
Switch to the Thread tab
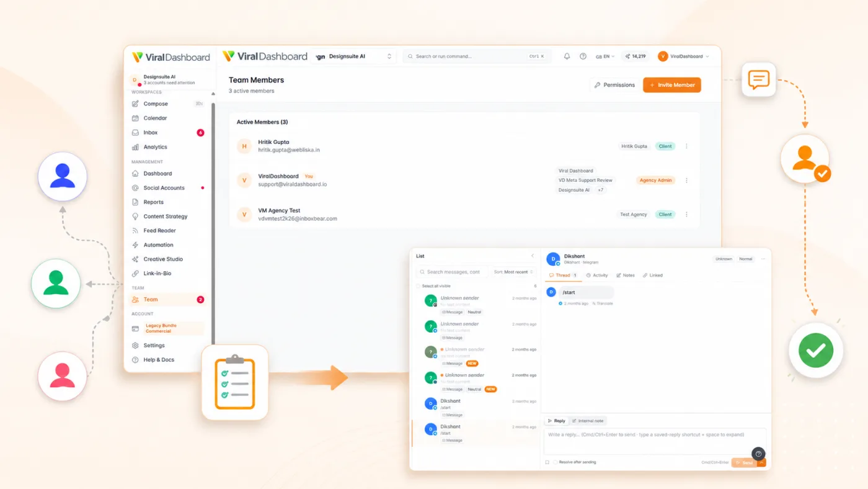pos(563,275)
